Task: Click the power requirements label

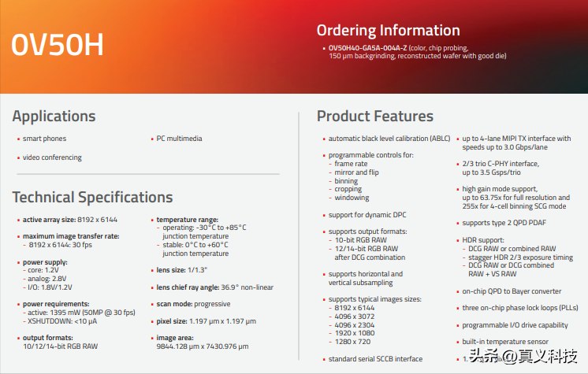Action: 56,304
